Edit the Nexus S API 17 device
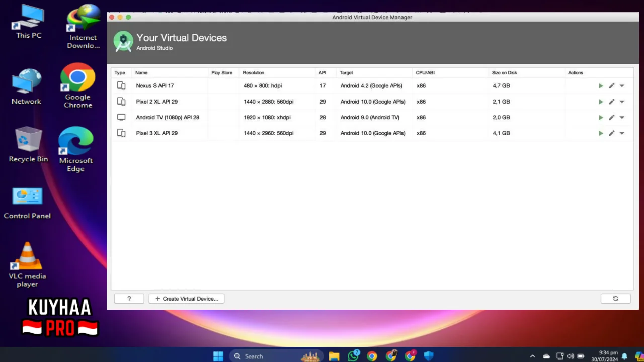 611,86
